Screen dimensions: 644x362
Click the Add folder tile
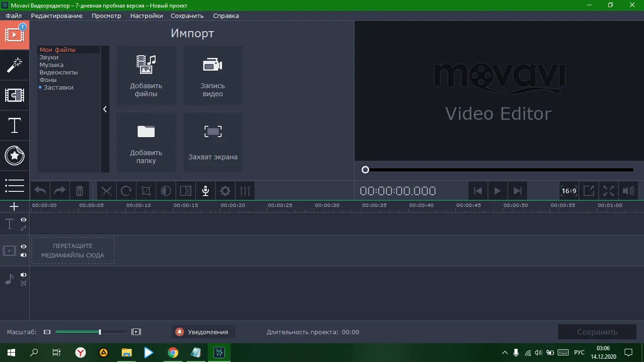[146, 142]
